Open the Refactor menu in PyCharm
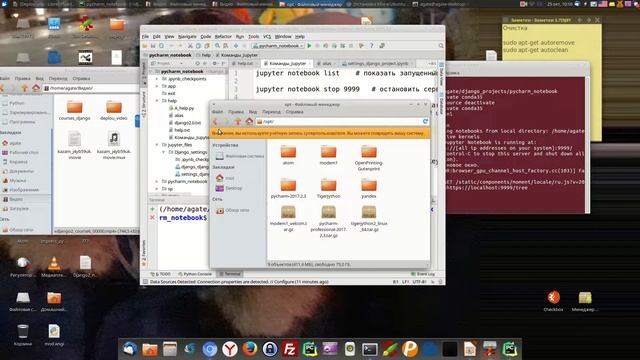This screenshot has height=360, width=640. click(x=223, y=36)
